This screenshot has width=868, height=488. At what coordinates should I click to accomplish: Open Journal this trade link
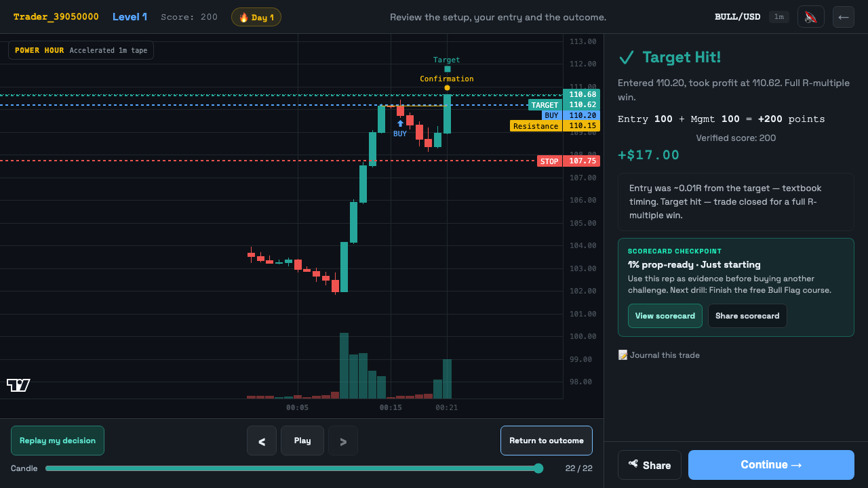[x=659, y=355]
